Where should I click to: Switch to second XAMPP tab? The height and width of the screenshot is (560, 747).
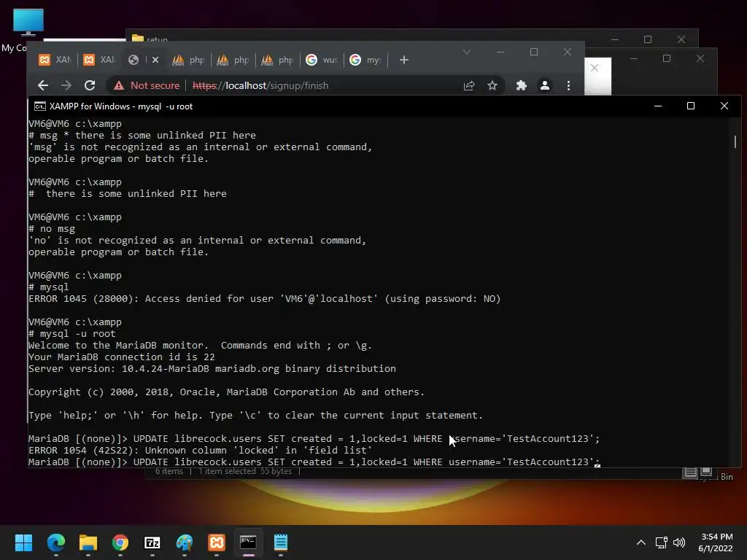click(99, 60)
